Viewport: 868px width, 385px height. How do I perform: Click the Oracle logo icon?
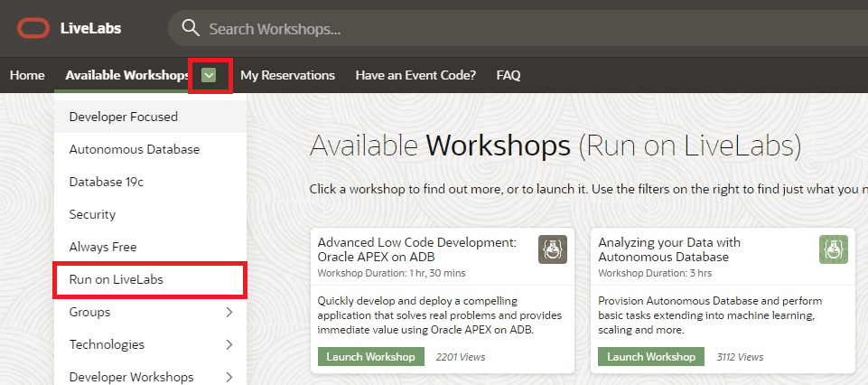[33, 28]
